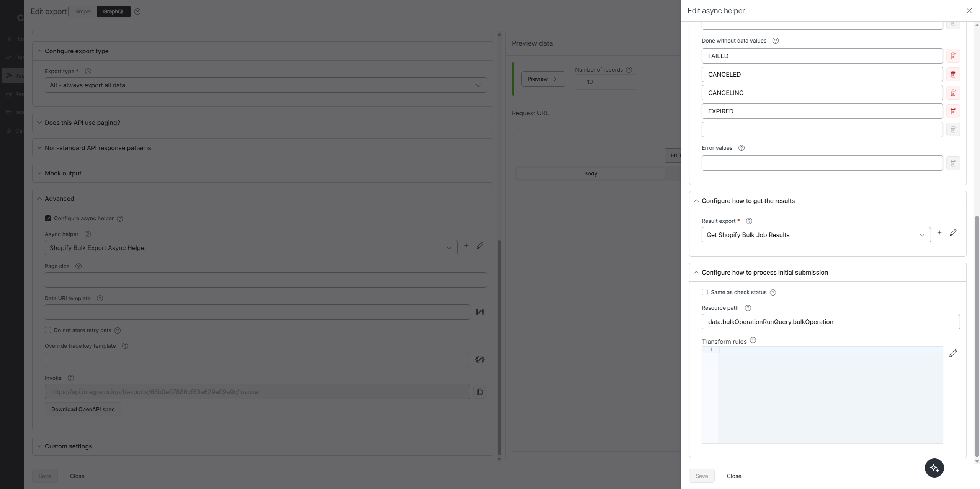
Task: Uncheck Configure async helper
Action: [x=48, y=218]
